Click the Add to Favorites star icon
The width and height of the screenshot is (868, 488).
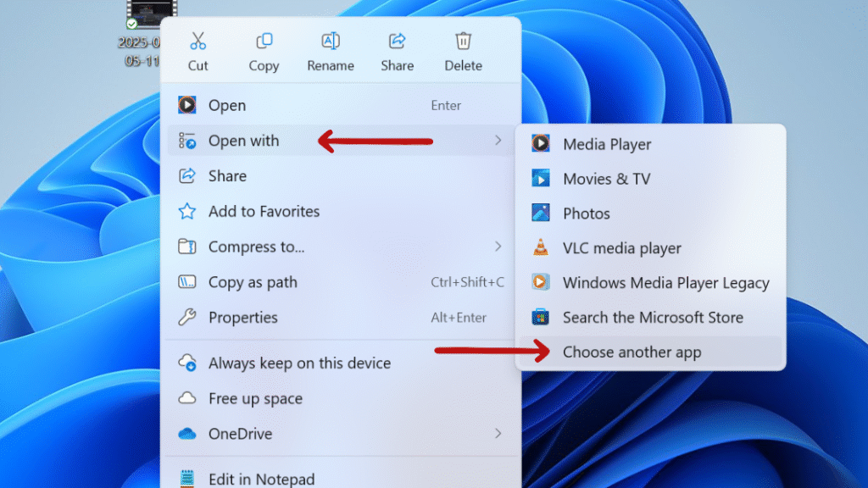(187, 211)
